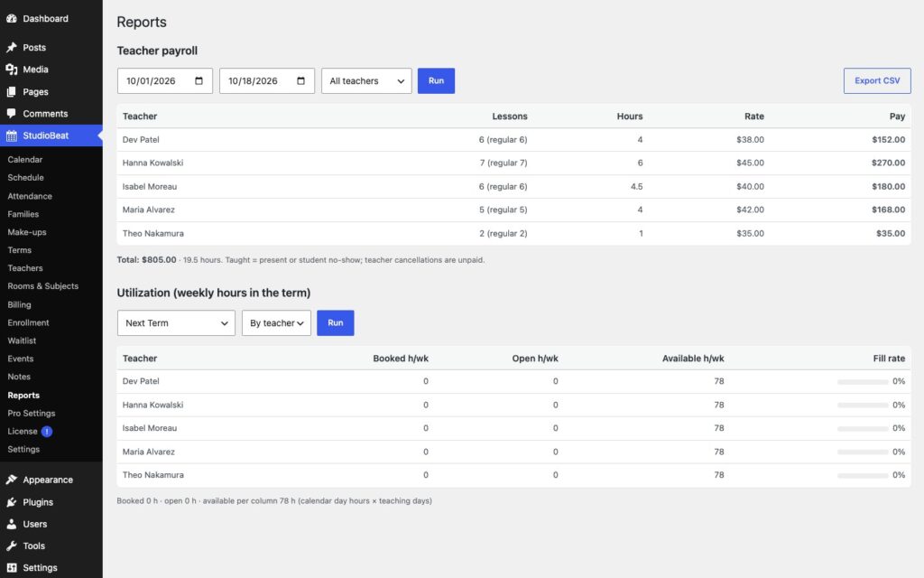
Task: Click Available h/wk column header
Action: tap(693, 358)
